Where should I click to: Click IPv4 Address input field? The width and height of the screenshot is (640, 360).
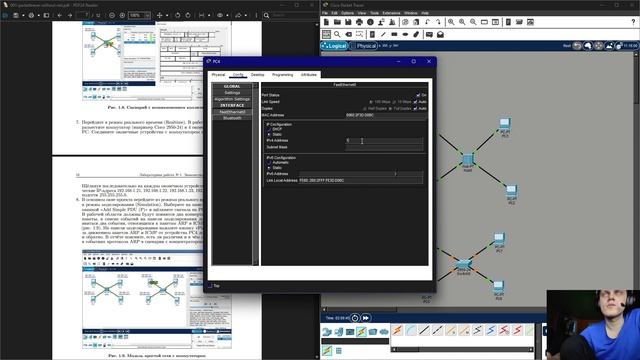384,140
